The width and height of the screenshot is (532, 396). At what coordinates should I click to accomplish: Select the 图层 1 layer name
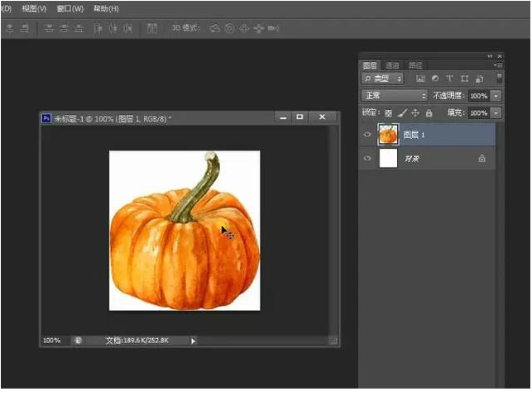click(x=414, y=135)
